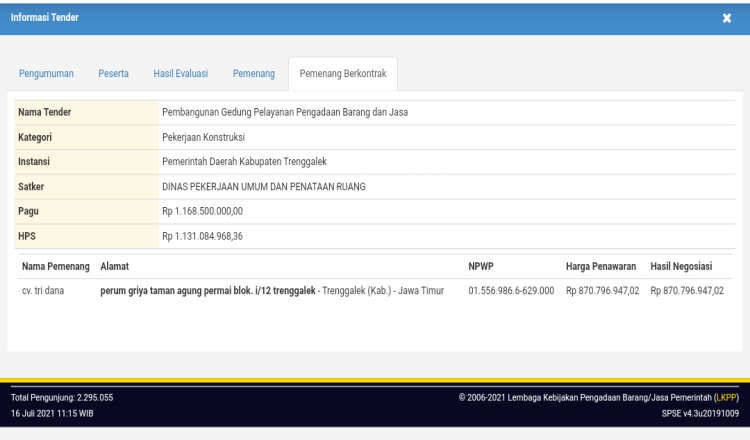Click the Nama Tender value text
The image size is (750, 440).
(284, 112)
